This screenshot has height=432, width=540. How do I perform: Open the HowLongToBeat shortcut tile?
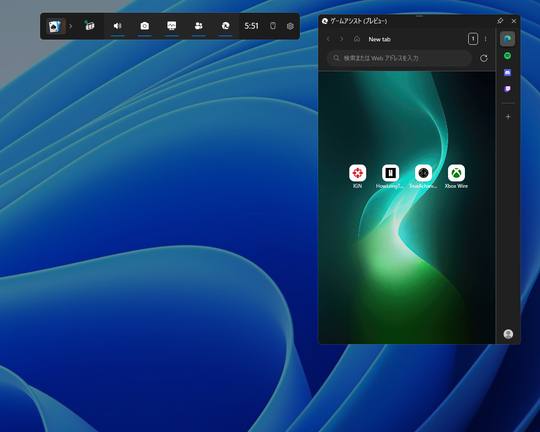click(x=390, y=176)
